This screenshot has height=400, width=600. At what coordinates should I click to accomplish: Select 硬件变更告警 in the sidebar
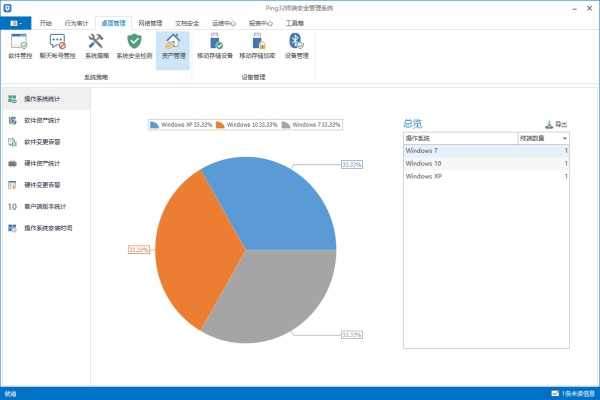click(46, 185)
